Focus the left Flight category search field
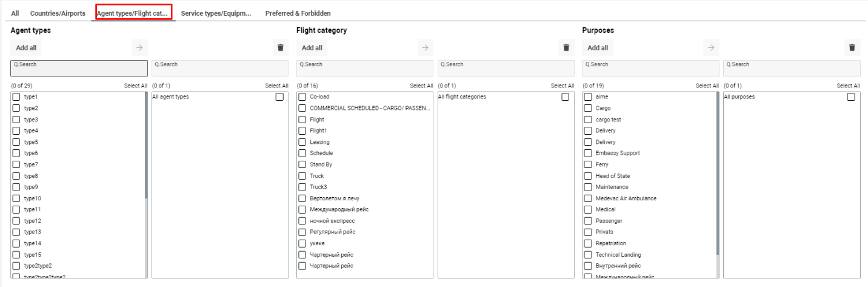Screen dimensions: 868x287 365,67
